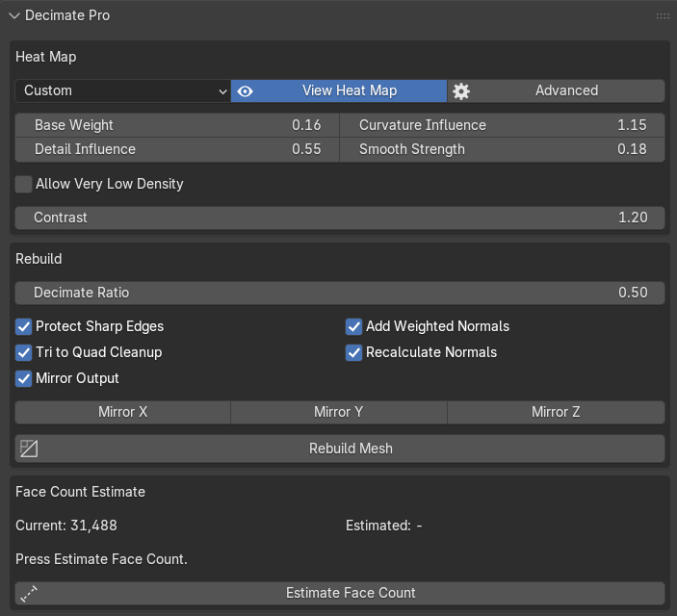Adjust the Curvature Influence field
677x616 pixels.
coord(502,125)
